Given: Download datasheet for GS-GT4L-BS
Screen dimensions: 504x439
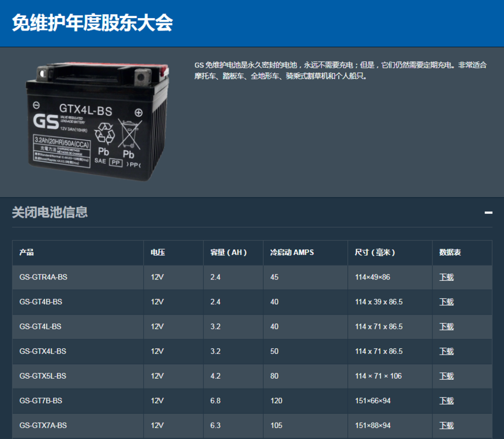Looking at the screenshot, I should 447,326.
